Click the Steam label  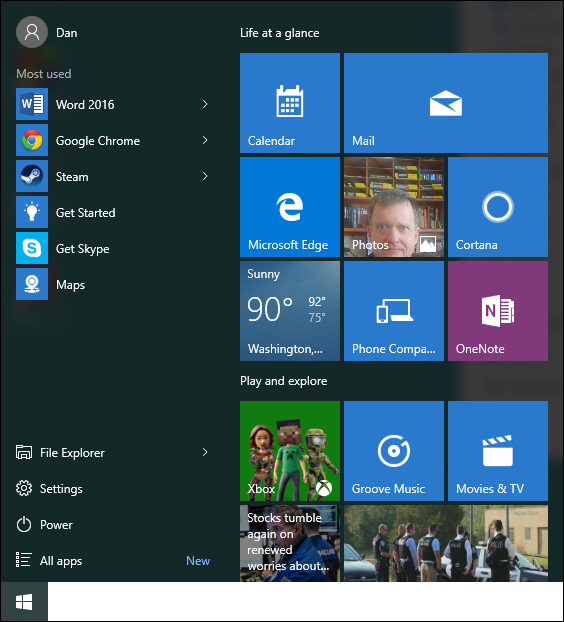coord(72,177)
